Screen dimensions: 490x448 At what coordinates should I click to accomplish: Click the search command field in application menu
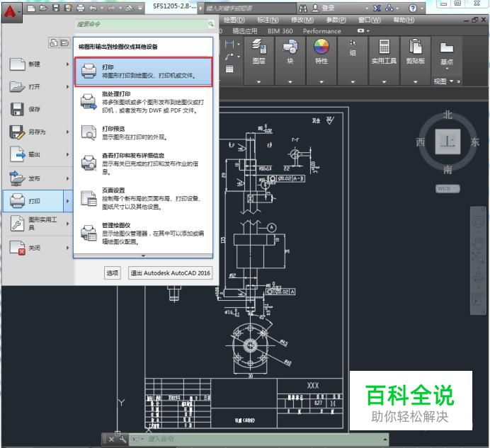coord(145,24)
